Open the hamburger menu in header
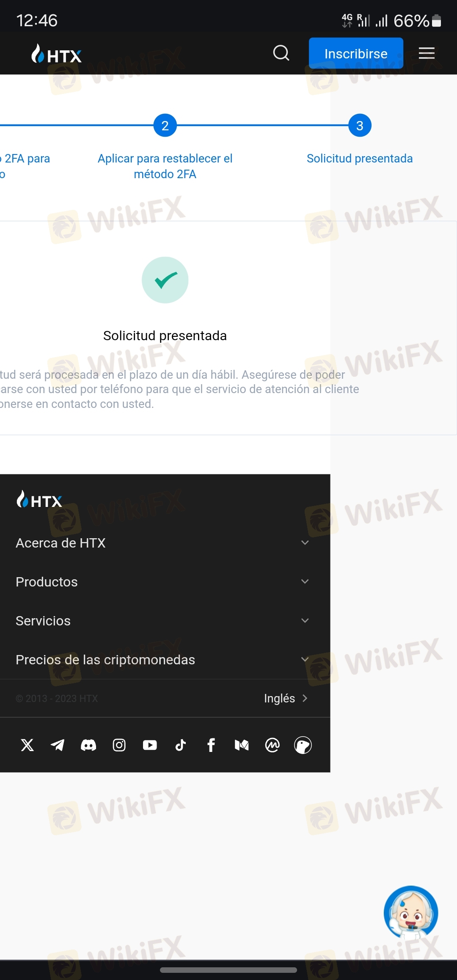 (x=427, y=53)
